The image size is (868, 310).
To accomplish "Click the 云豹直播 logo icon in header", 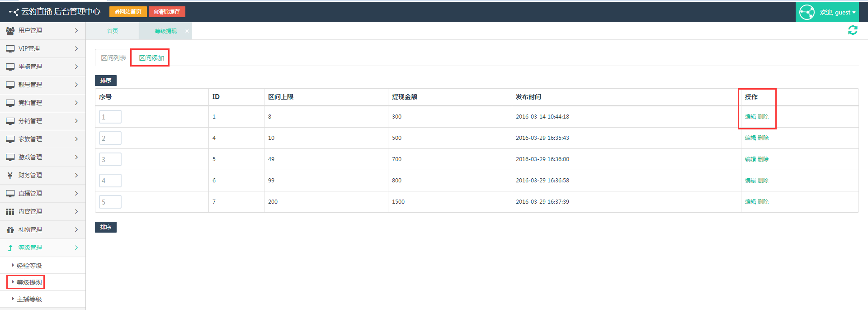I will tap(14, 12).
